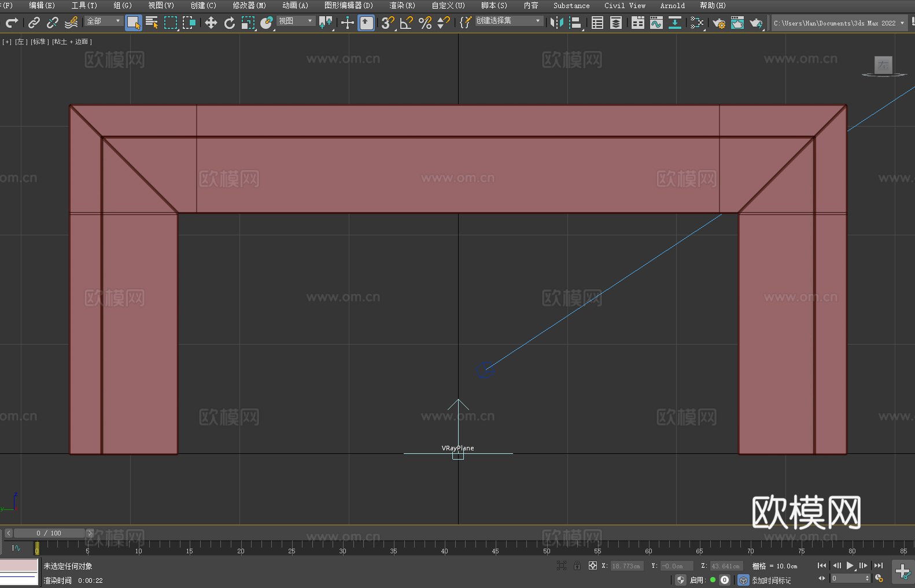Screen dimensions: 915x588
Task: Click the viewport '[+]' general menu label
Action: (x=7, y=42)
